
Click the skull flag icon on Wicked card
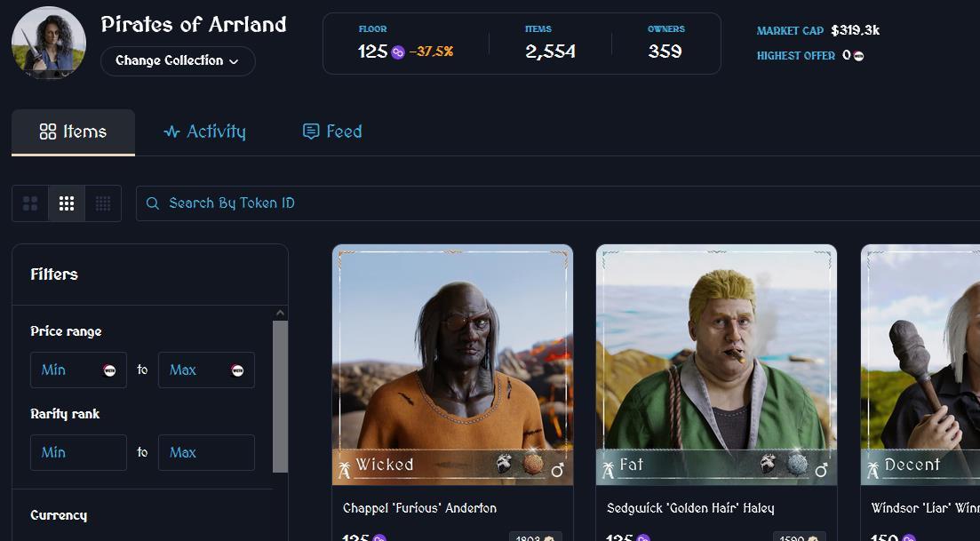[x=505, y=464]
